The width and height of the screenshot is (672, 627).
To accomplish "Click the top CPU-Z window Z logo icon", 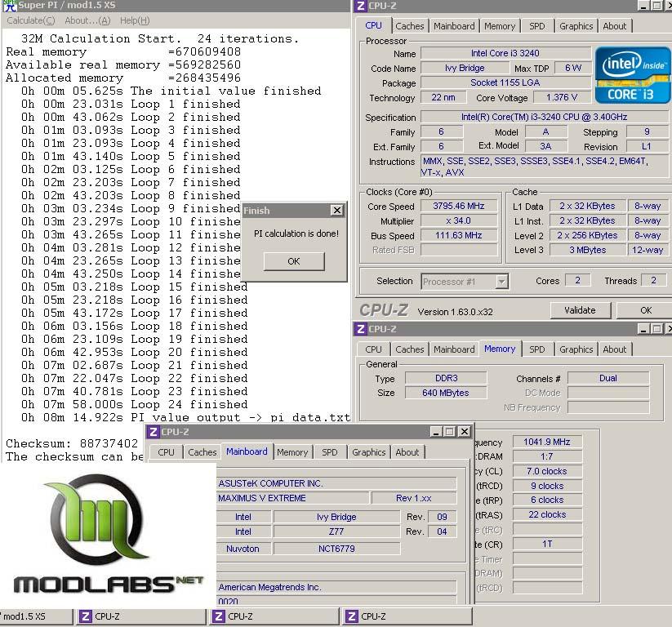I will 361,6.
